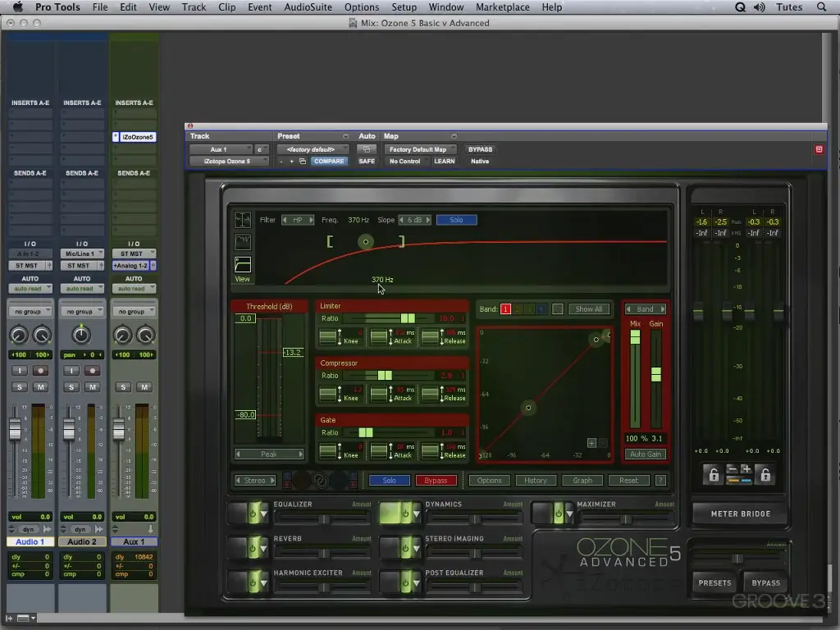This screenshot has height=630, width=840.
Task: Open the Marketplace menu
Action: click(x=503, y=7)
